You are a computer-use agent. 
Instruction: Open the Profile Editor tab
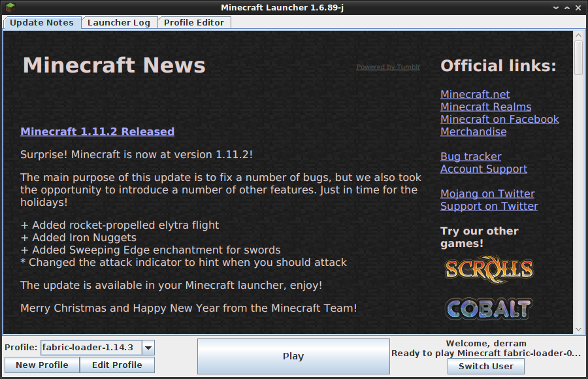194,22
